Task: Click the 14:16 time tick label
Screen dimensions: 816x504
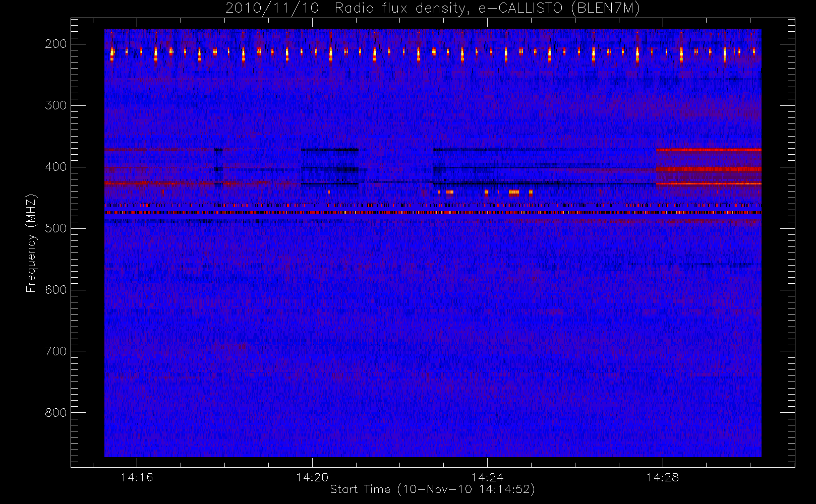Action: point(137,477)
